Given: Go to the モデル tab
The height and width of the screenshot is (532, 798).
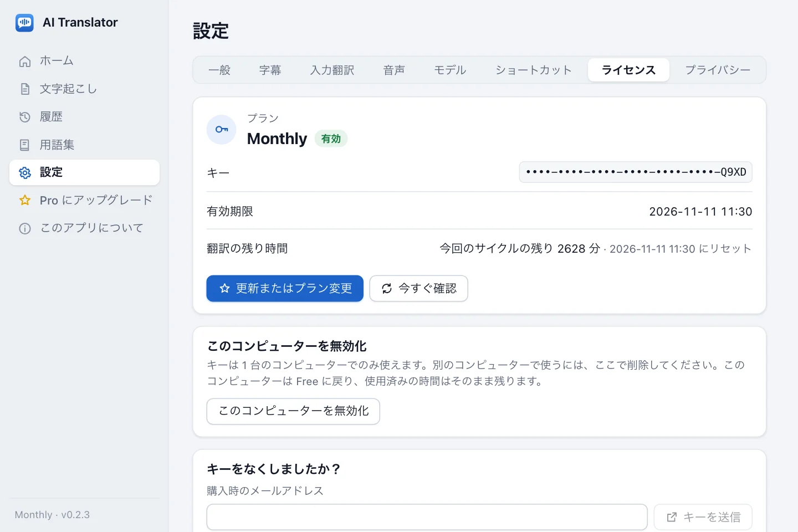Looking at the screenshot, I should pyautogui.click(x=450, y=70).
